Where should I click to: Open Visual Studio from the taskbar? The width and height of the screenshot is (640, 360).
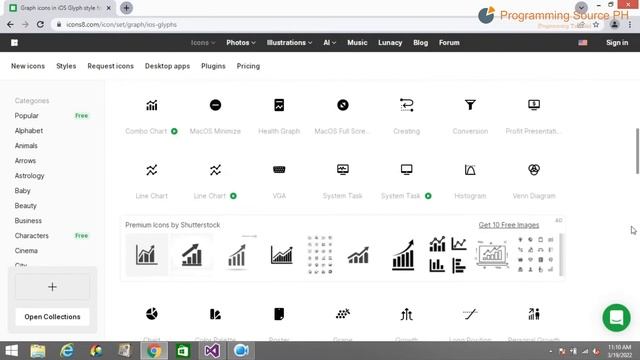[x=212, y=351]
